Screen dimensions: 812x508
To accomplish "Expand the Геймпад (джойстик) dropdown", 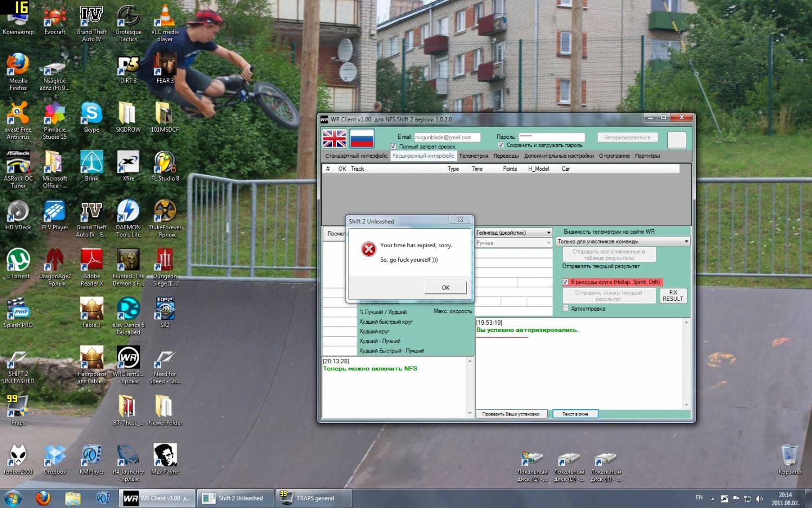I will [x=548, y=233].
